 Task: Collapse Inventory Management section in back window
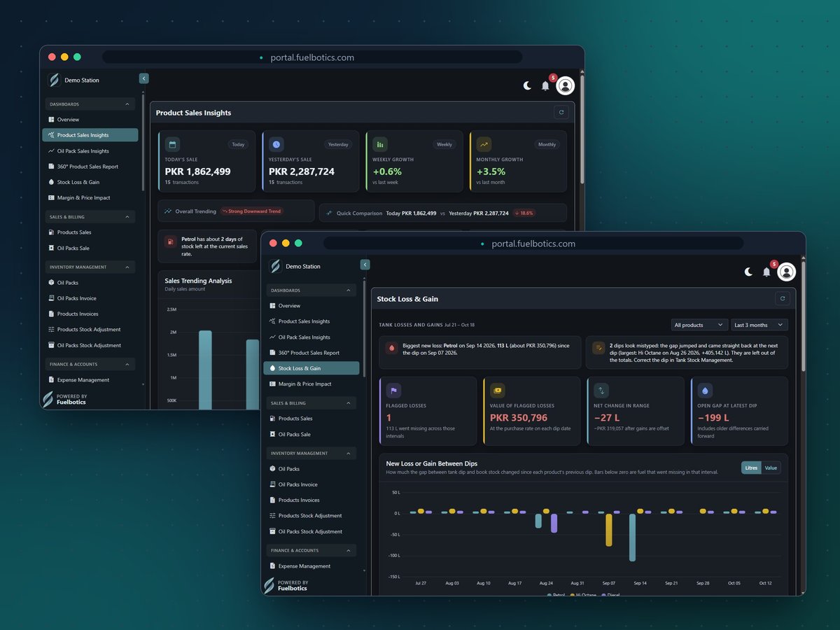coord(90,267)
